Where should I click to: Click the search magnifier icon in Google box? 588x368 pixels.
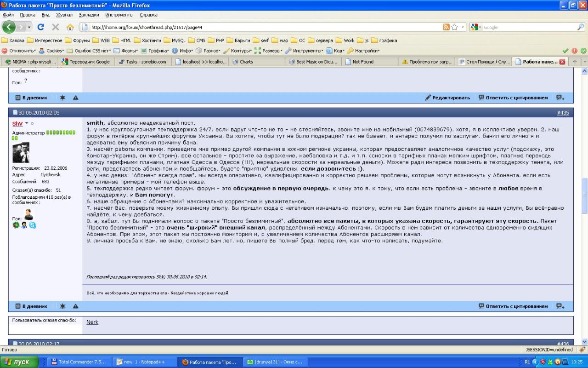point(581,27)
